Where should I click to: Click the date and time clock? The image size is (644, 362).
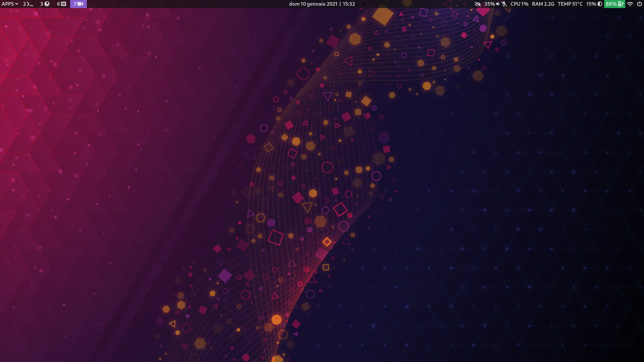(322, 4)
